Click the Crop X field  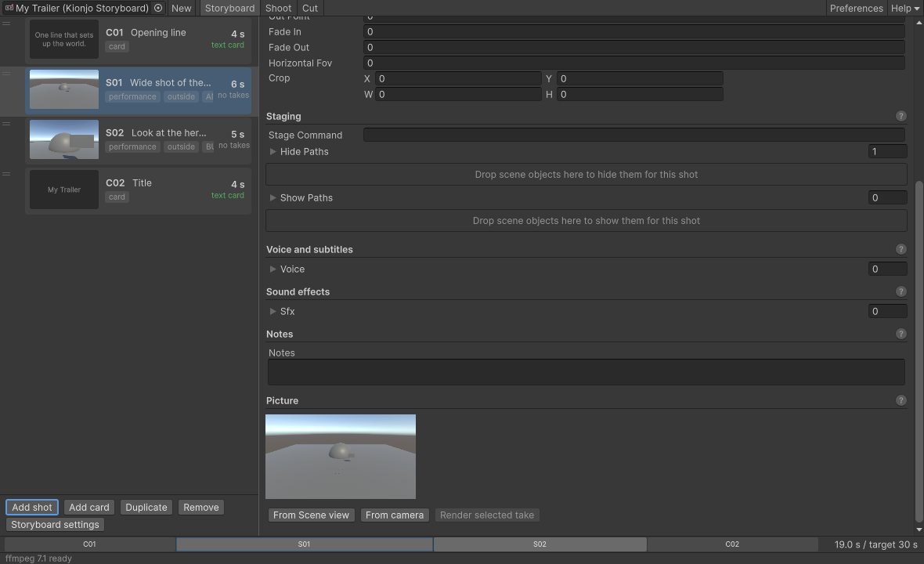coord(458,79)
